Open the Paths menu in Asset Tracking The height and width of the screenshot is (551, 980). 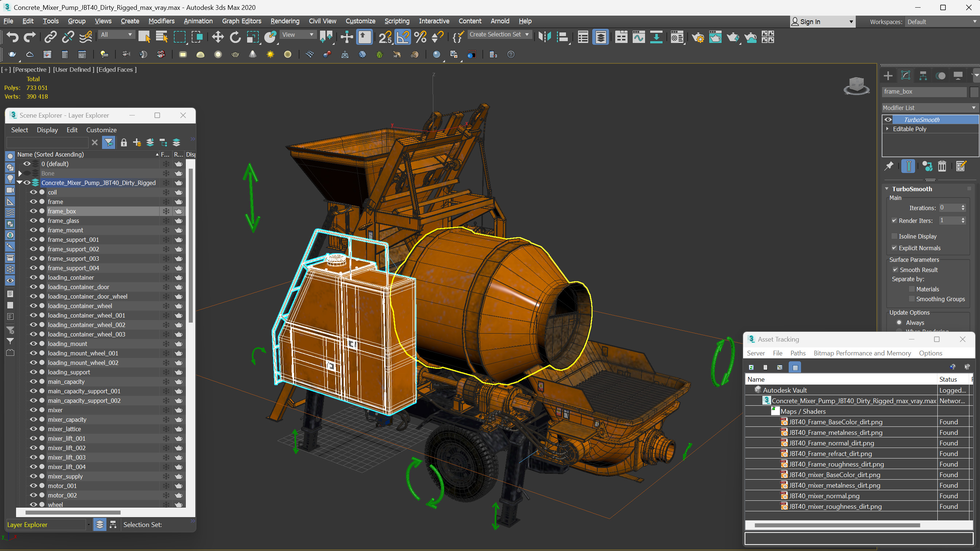tap(798, 353)
